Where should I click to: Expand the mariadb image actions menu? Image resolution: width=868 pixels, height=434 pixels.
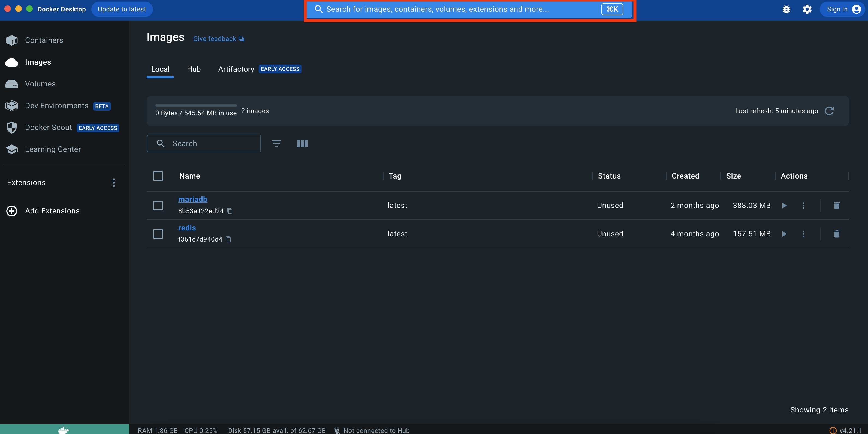click(804, 205)
